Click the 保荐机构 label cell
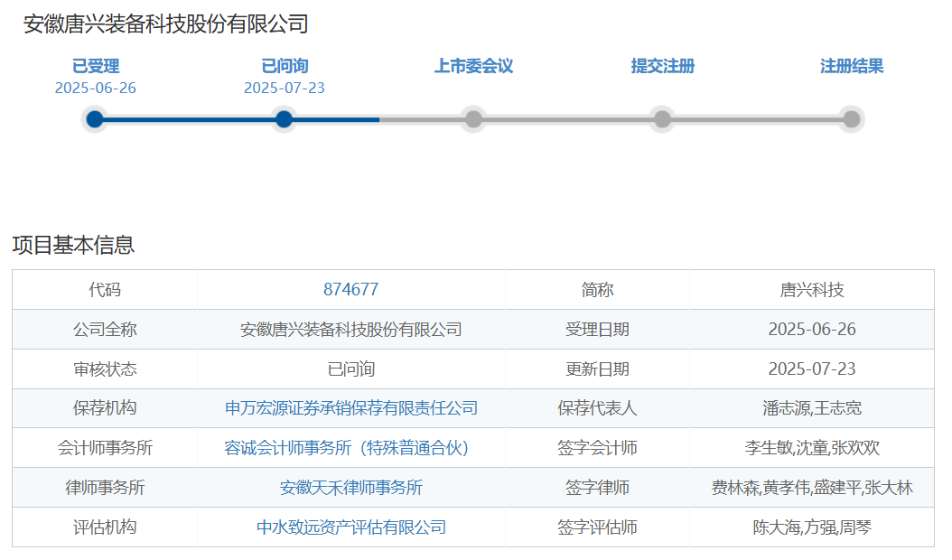The image size is (952, 560). [x=105, y=408]
